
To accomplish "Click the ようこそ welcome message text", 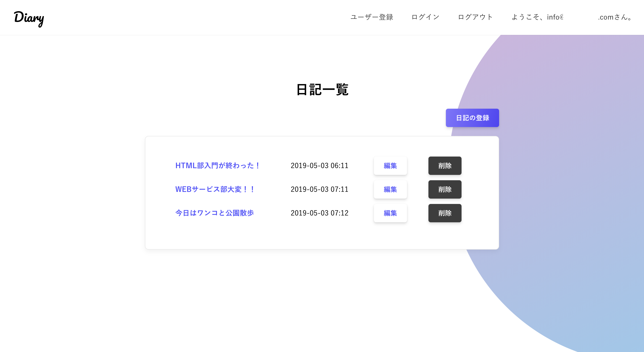I will (x=572, y=17).
